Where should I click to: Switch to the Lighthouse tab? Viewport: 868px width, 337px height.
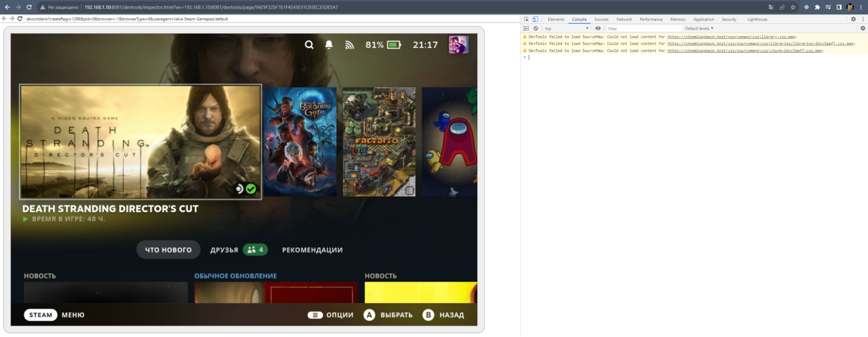(757, 19)
